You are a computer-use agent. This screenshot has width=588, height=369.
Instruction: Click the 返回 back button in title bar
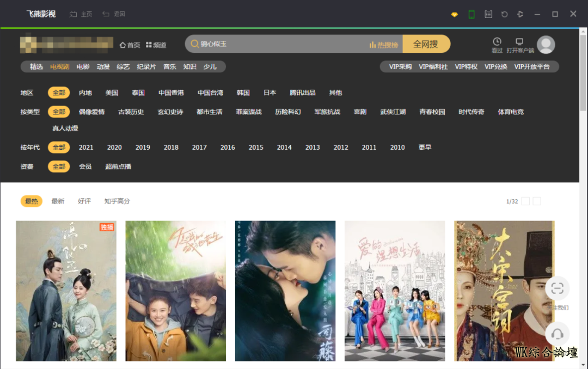[114, 14]
